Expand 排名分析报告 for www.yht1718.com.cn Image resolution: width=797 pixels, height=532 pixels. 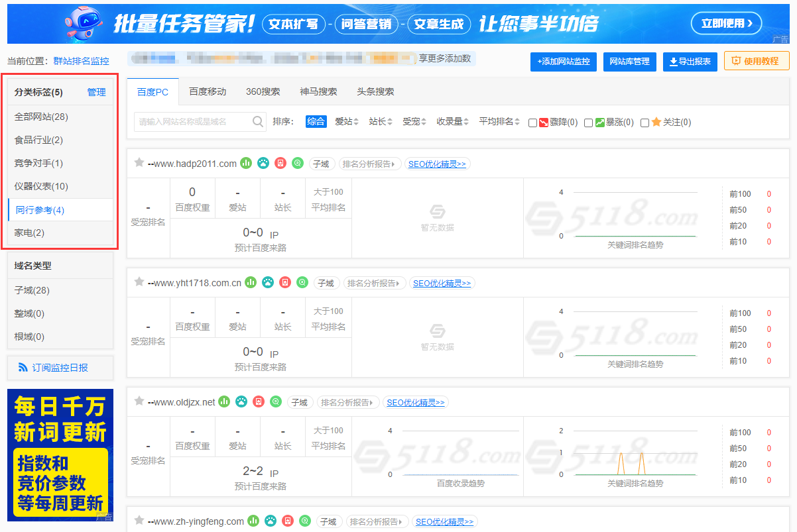[375, 283]
